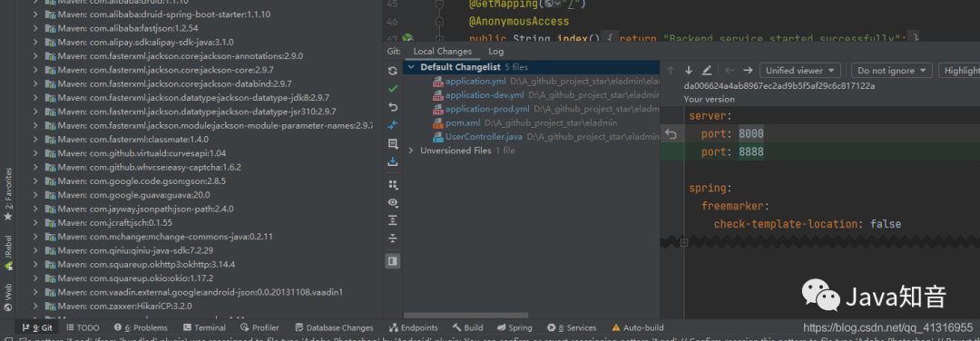
Task: Click the @AnonymousAccess annotation in editor
Action: coord(519,22)
